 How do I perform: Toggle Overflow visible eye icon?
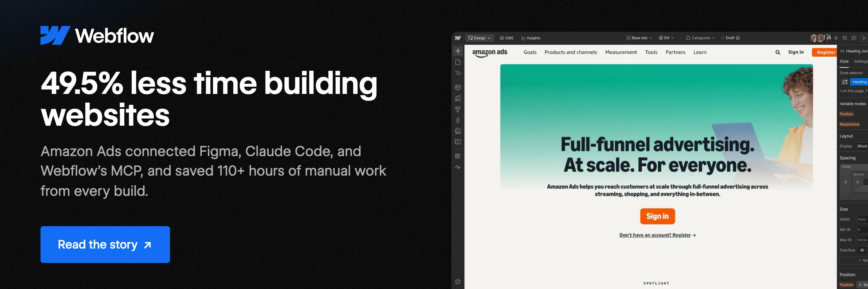(862, 250)
